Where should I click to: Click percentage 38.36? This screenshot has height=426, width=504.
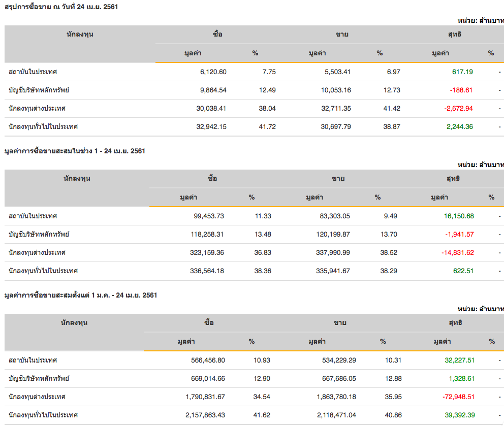pyautogui.click(x=263, y=271)
